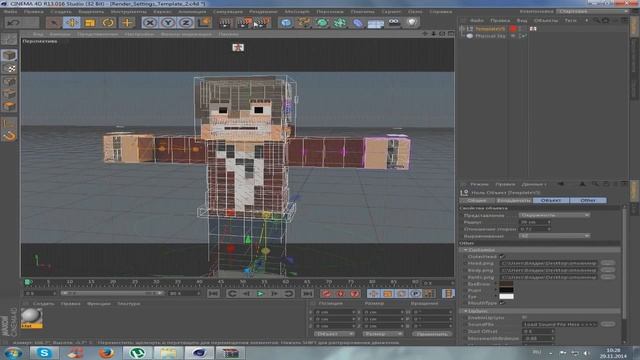Add a camera object
This screenshot has width=640, height=360.
tap(394, 23)
